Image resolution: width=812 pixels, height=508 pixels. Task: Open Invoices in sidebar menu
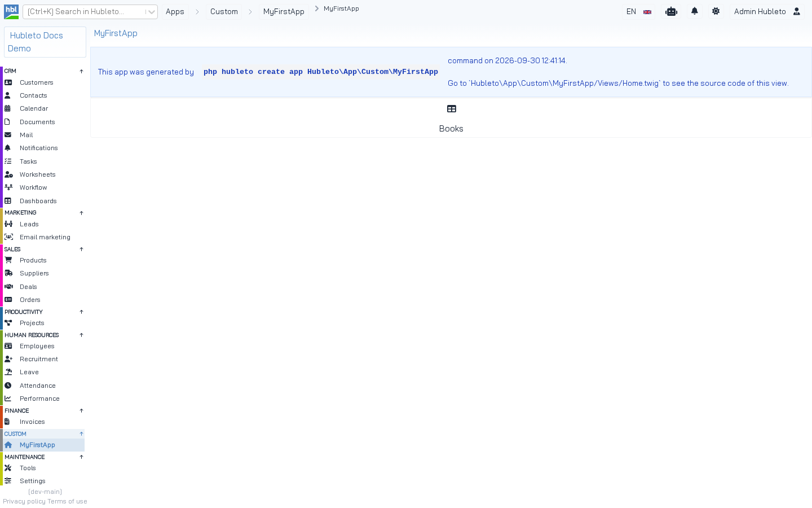point(43,422)
